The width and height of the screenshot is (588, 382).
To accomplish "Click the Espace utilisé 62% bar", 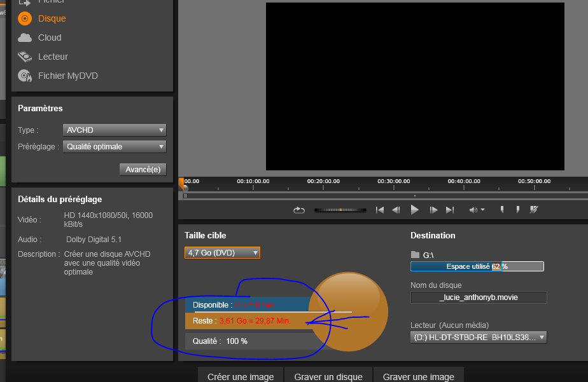I will point(477,266).
